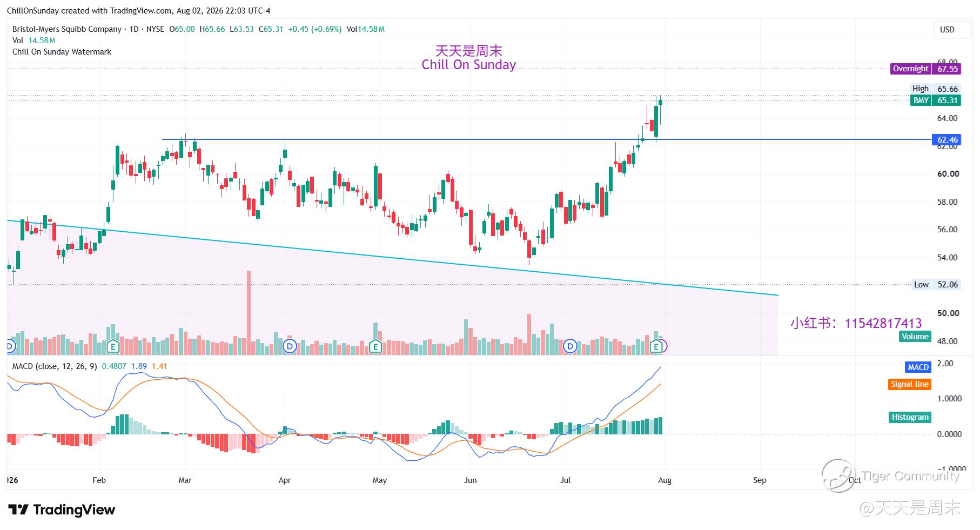Click the BMY 65.31 last price label
The width and height of the screenshot is (980, 530).
(x=935, y=100)
